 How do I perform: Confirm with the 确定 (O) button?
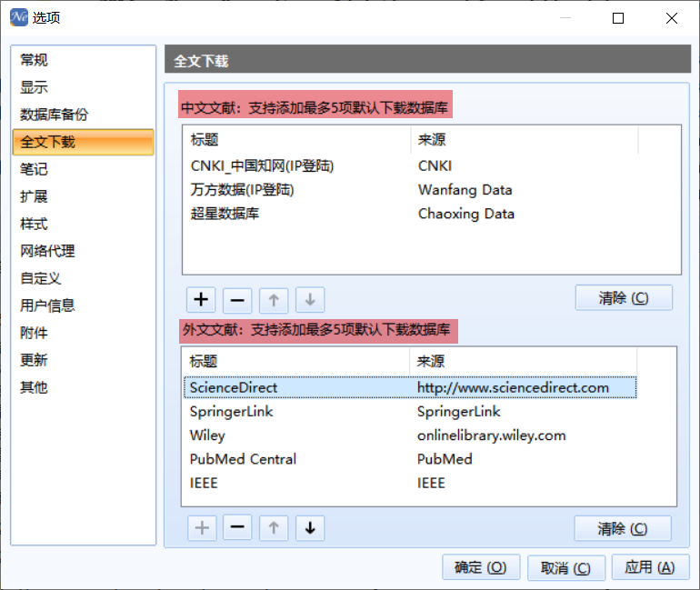click(x=481, y=567)
